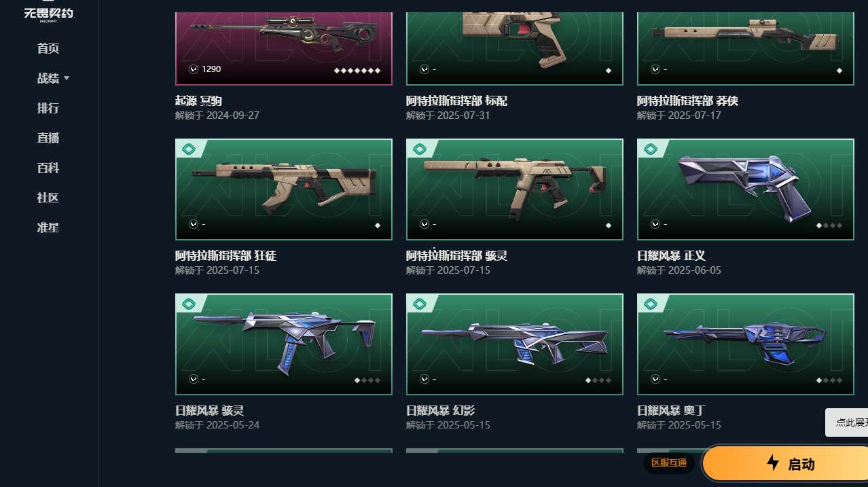Screen dimensions: 868x487
Task: Click green badge icon on 日耀风暴 正义 card
Action: [x=651, y=149]
